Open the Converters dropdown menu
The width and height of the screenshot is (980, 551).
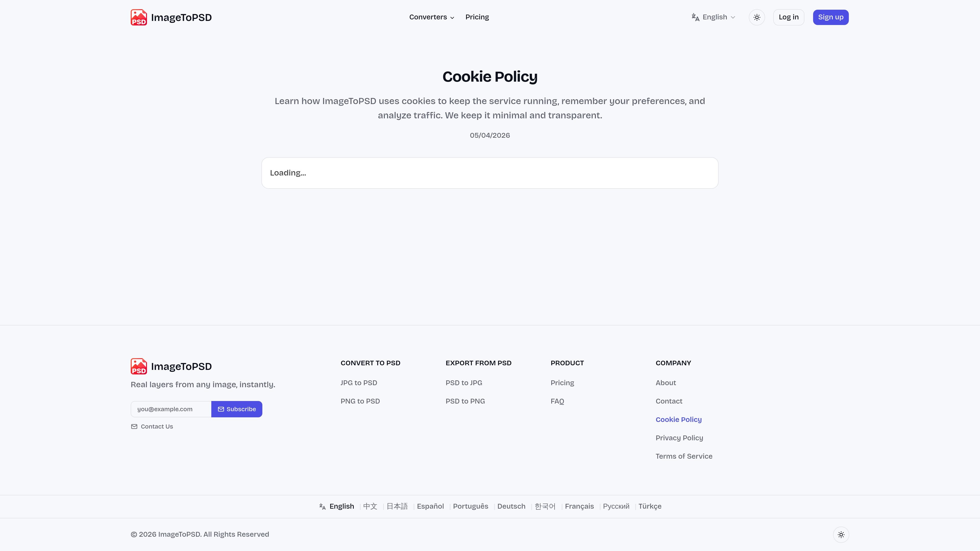pyautogui.click(x=431, y=17)
